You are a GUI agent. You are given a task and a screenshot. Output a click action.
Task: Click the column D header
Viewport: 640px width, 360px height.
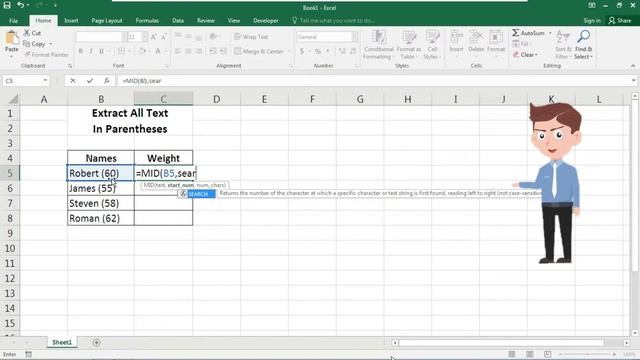(216, 99)
